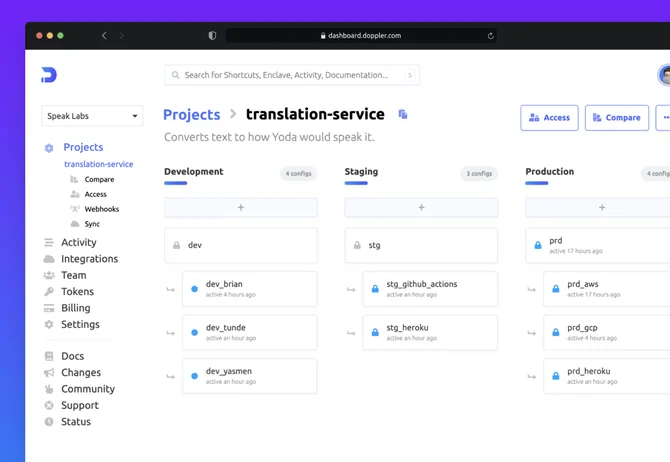Click the lock icon in address bar
The image size is (670, 462).
tap(323, 35)
